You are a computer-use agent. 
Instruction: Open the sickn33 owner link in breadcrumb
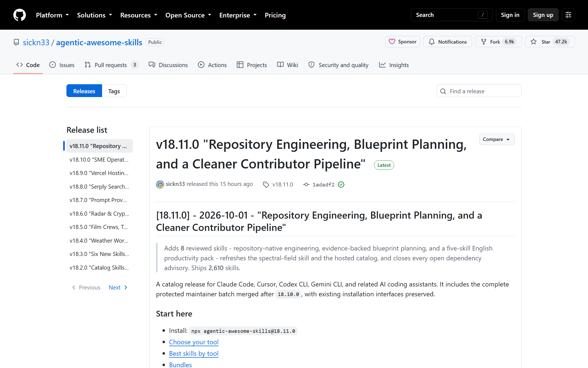coord(36,42)
